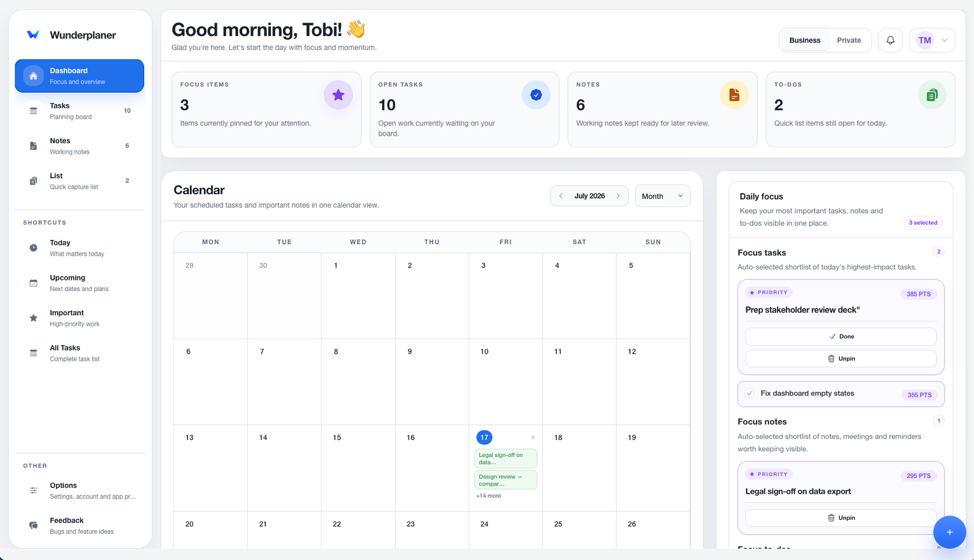Open the Tasks planning board icon
This screenshot has height=560, width=974.
click(x=33, y=111)
